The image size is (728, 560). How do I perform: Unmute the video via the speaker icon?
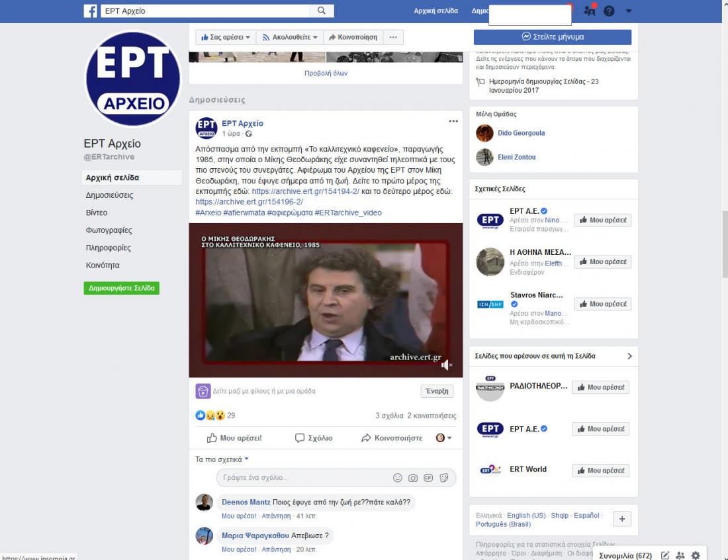pyautogui.click(x=447, y=365)
